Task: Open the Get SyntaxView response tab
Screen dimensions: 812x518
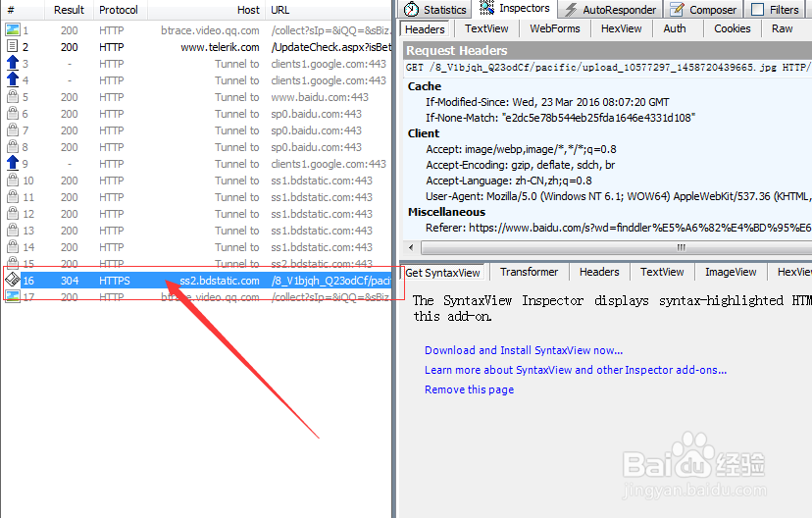Action: click(x=442, y=273)
